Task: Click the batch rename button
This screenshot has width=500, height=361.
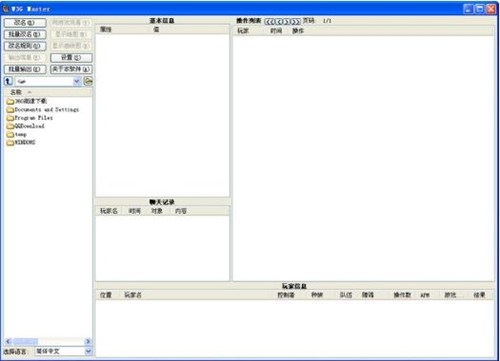Action: [25, 34]
